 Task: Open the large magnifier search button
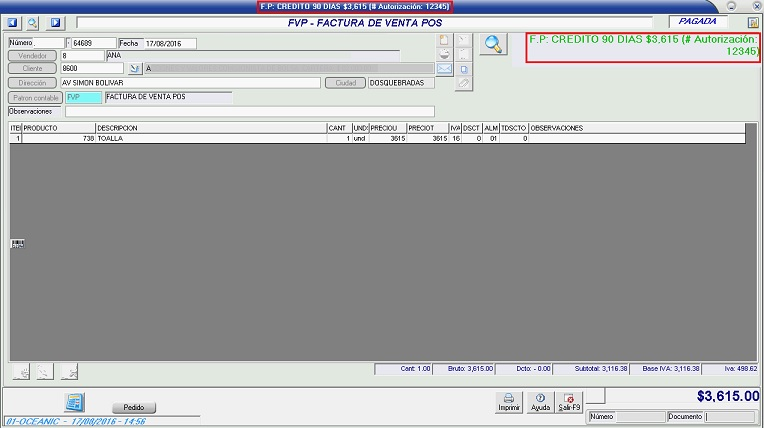click(492, 45)
